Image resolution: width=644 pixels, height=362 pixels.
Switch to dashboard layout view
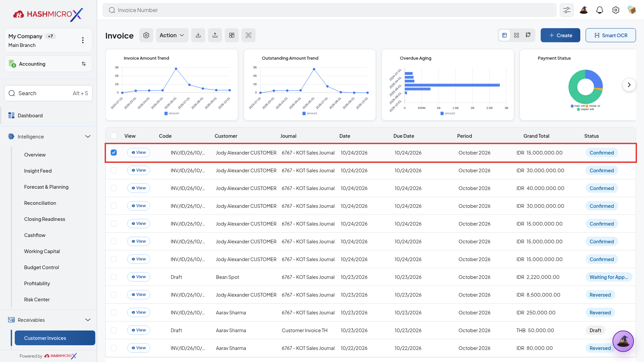[x=528, y=35]
